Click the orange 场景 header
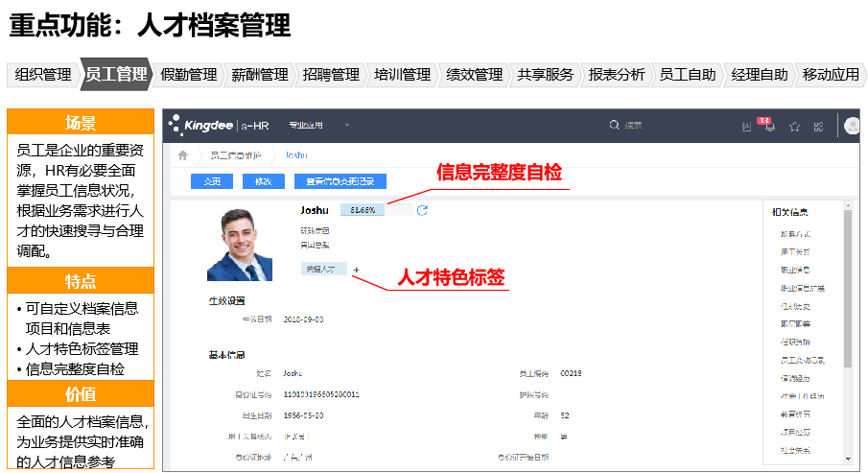This screenshot has height=473, width=868. pyautogui.click(x=81, y=122)
